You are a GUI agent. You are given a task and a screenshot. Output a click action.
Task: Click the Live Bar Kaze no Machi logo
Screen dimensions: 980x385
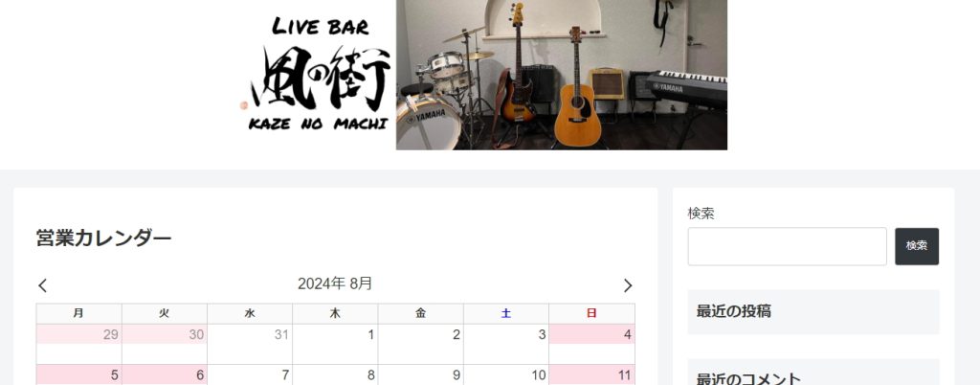[x=320, y=75]
